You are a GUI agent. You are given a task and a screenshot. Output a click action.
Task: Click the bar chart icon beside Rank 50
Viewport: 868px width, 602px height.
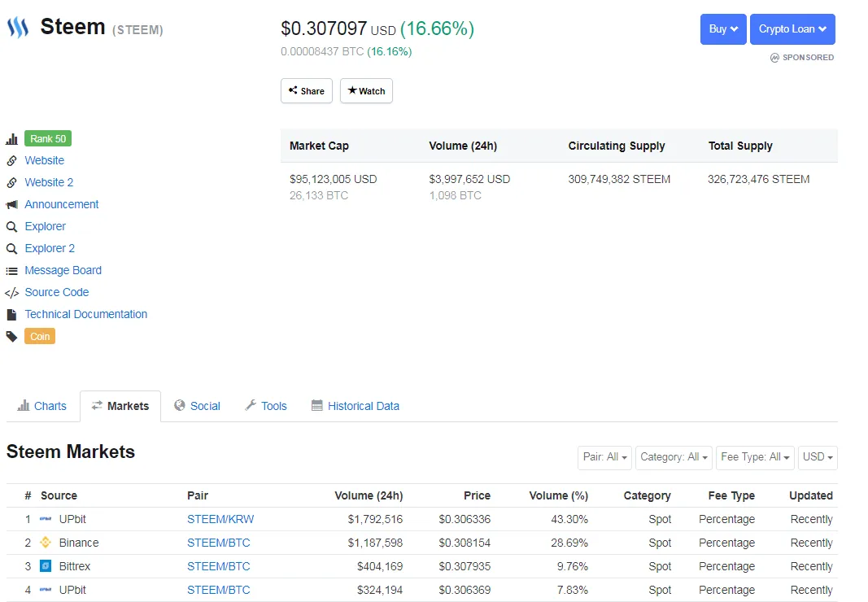coord(11,139)
